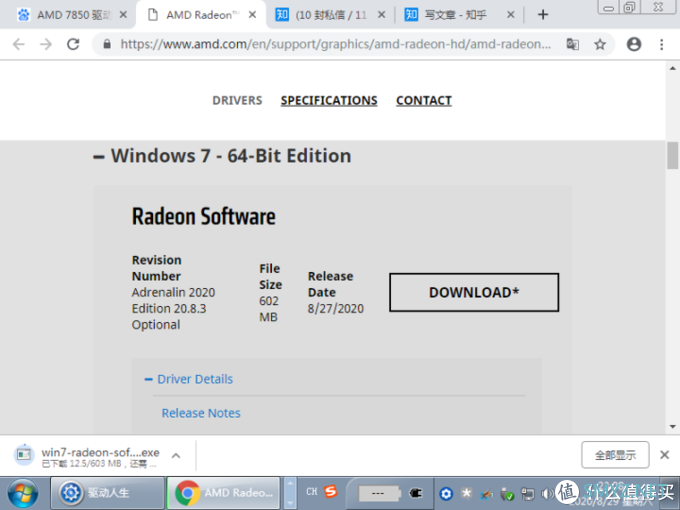
Task: Go back to the previous page
Action: click(18, 44)
